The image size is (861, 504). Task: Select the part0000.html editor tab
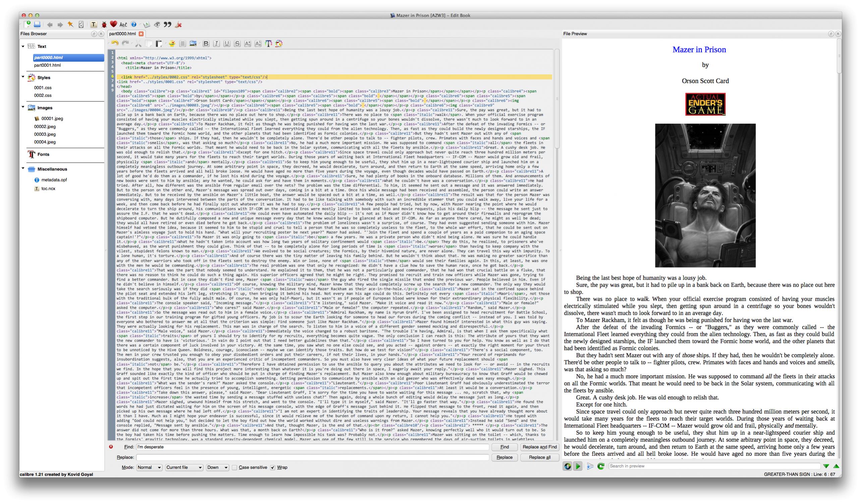tap(123, 34)
